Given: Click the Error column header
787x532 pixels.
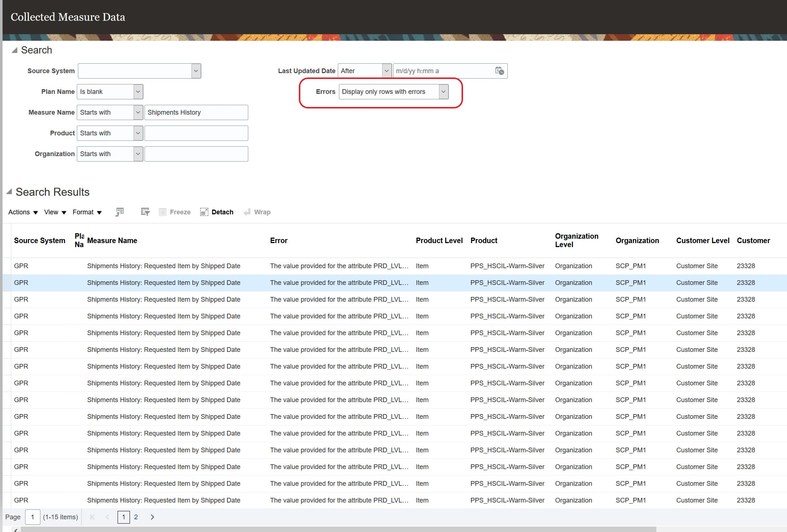Looking at the screenshot, I should click(279, 241).
